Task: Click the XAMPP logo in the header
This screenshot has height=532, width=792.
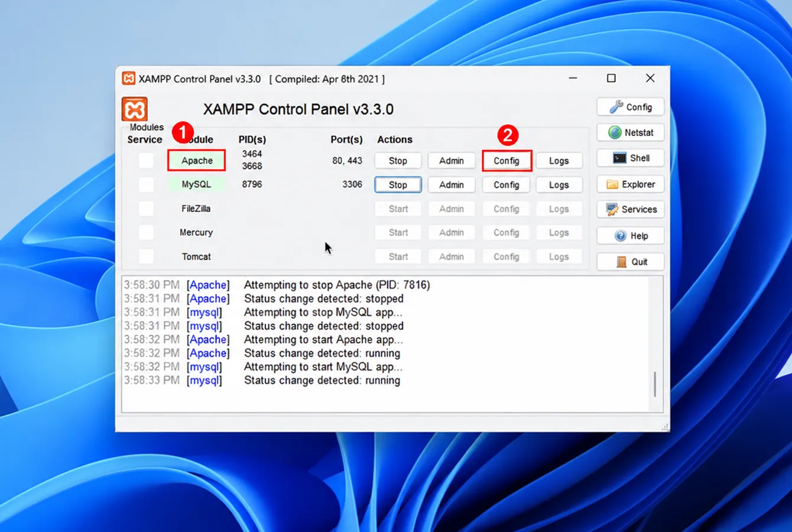Action: [135, 109]
